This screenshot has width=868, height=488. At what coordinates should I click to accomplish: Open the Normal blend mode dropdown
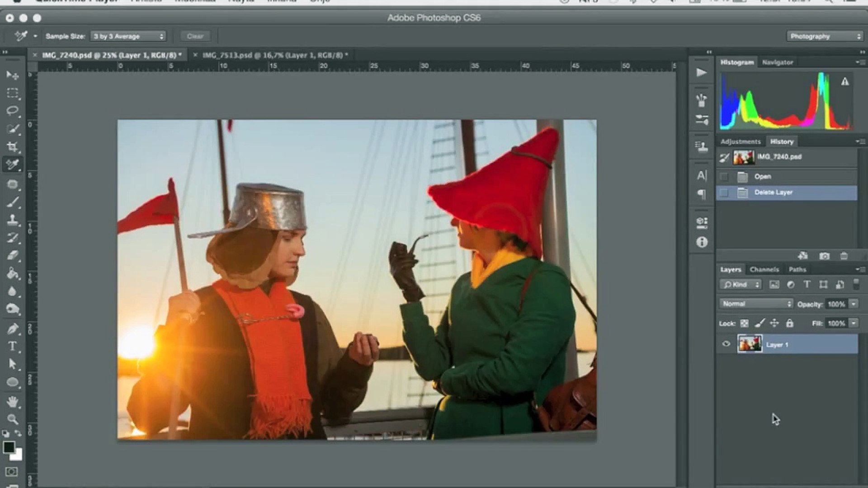[x=756, y=304]
